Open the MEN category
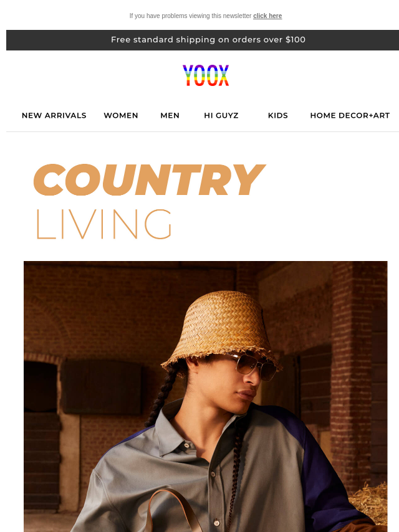This screenshot has width=399, height=532. (170, 115)
